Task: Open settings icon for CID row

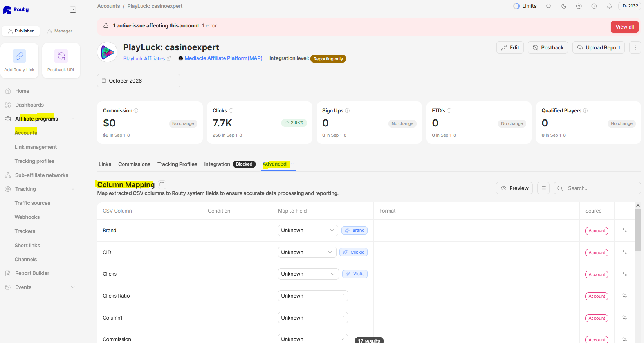Action: 625,252
